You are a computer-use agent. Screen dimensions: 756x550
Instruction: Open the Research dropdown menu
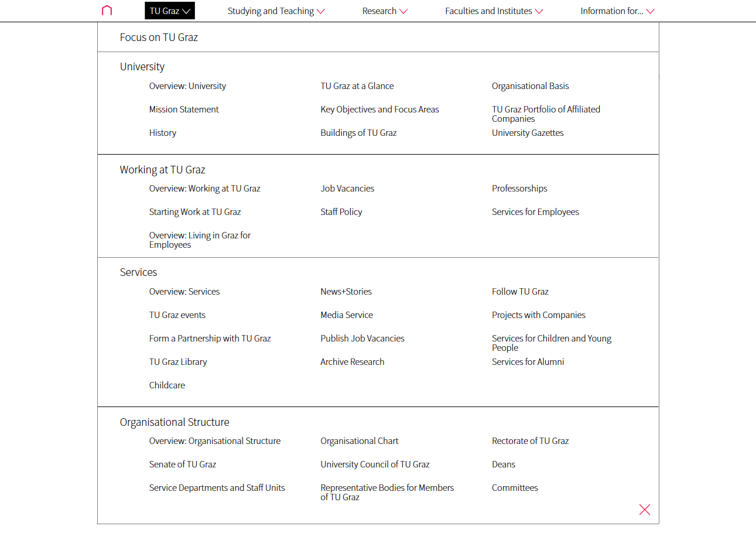pyautogui.click(x=385, y=11)
